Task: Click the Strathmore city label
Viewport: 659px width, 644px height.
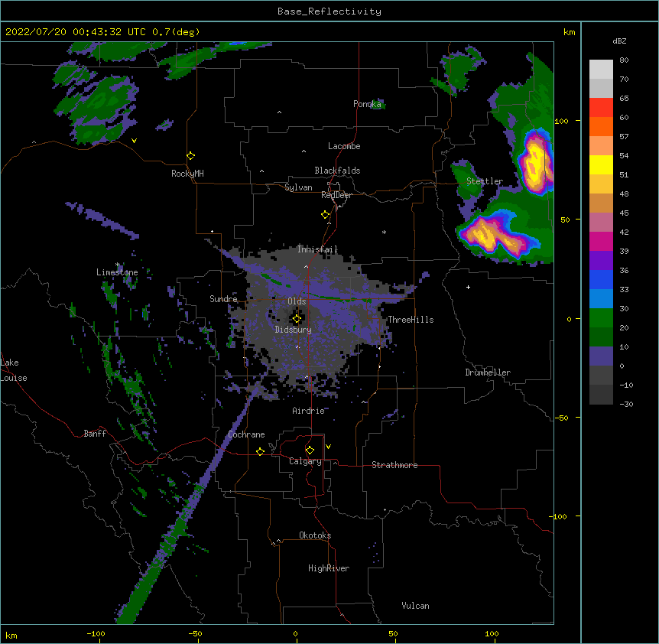Action: tap(394, 465)
